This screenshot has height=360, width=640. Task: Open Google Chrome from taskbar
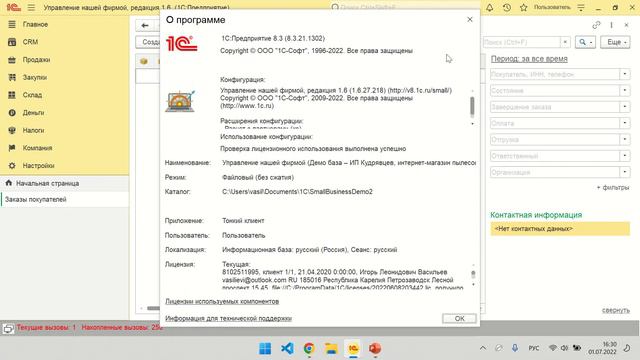click(309, 349)
